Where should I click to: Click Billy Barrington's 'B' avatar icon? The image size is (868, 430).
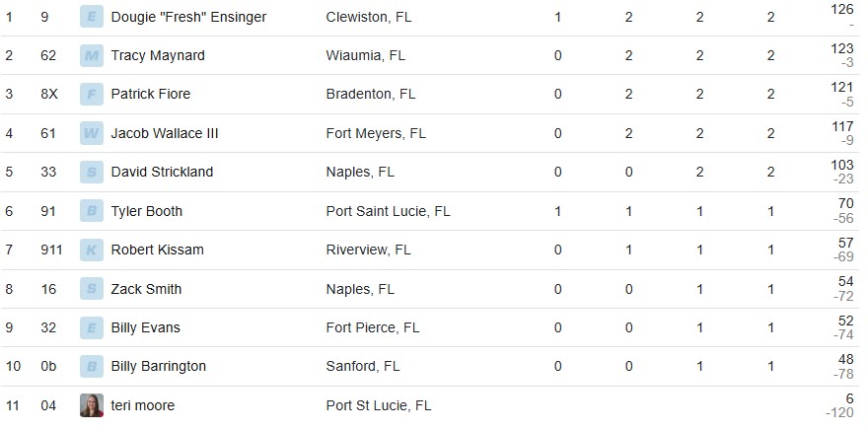tap(92, 366)
